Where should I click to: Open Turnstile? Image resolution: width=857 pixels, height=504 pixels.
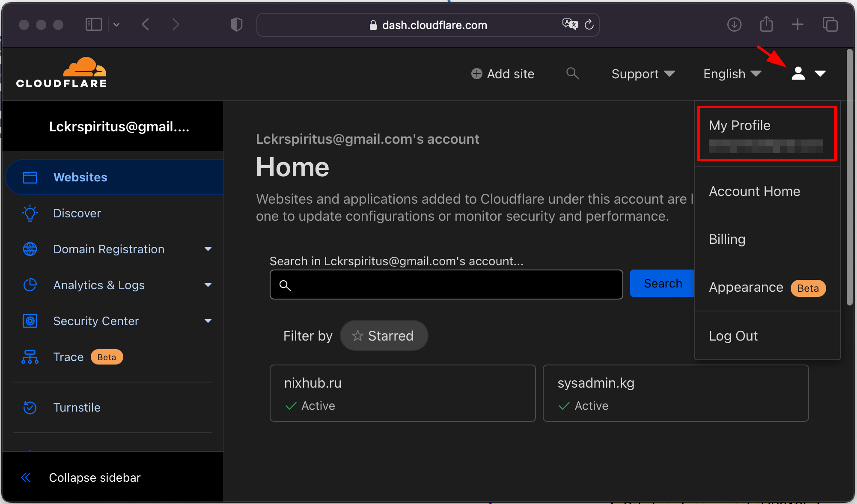click(x=77, y=407)
